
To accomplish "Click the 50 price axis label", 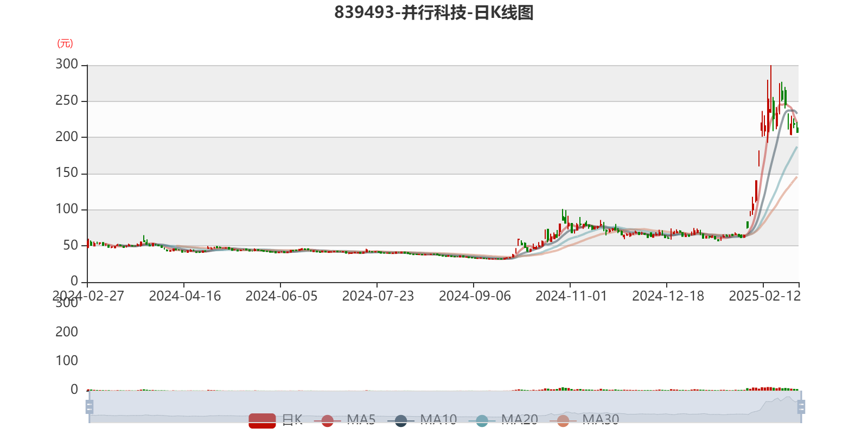I will pos(71,245).
